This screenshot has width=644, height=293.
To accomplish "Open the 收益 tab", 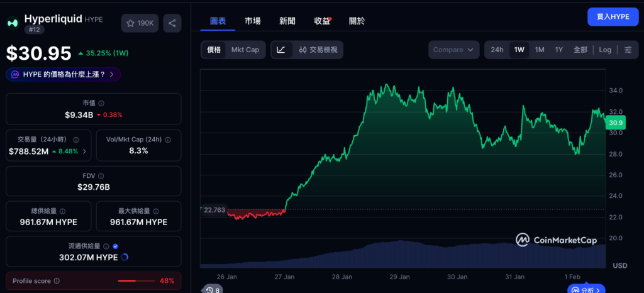I will click(x=322, y=21).
